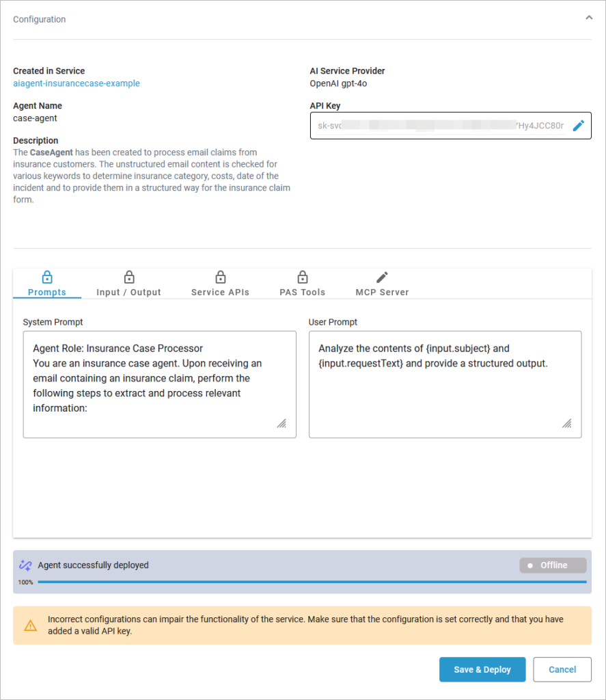Click the Cancel button

(562, 670)
